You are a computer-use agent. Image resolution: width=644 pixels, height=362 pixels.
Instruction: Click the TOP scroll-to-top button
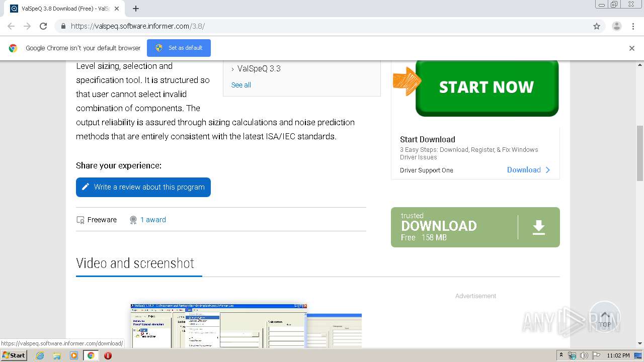604,317
